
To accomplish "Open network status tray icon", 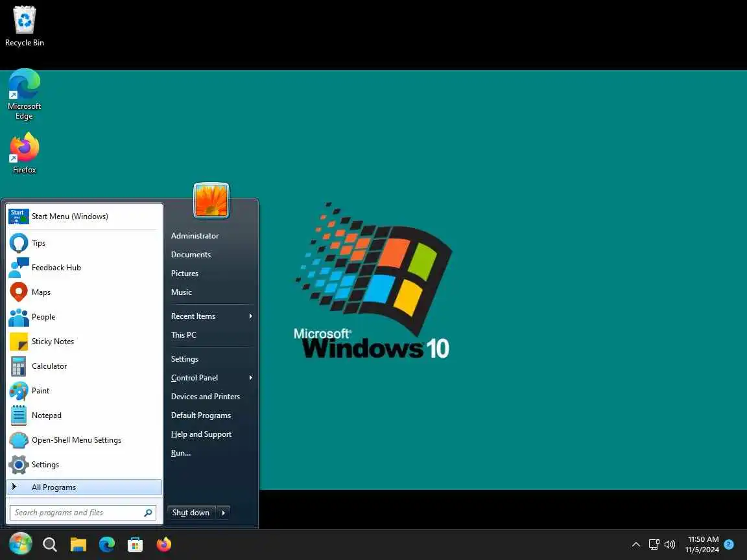I will pos(654,544).
